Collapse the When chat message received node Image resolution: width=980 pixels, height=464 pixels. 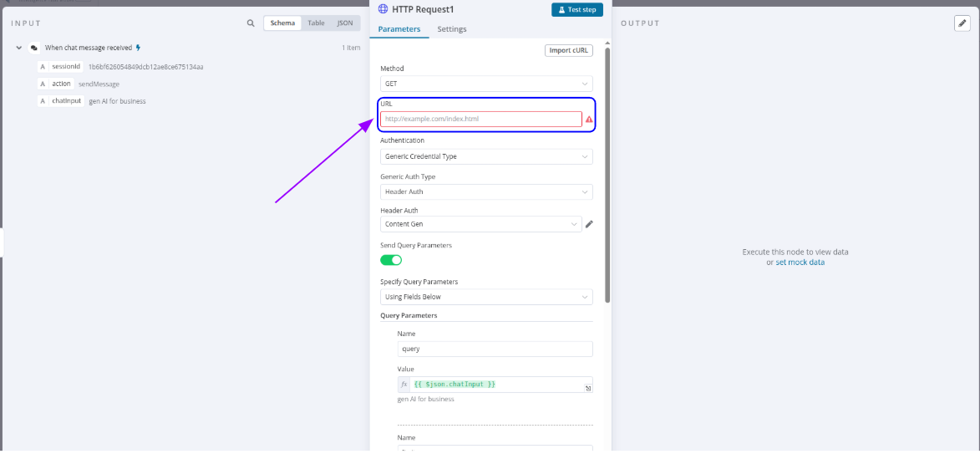click(18, 48)
